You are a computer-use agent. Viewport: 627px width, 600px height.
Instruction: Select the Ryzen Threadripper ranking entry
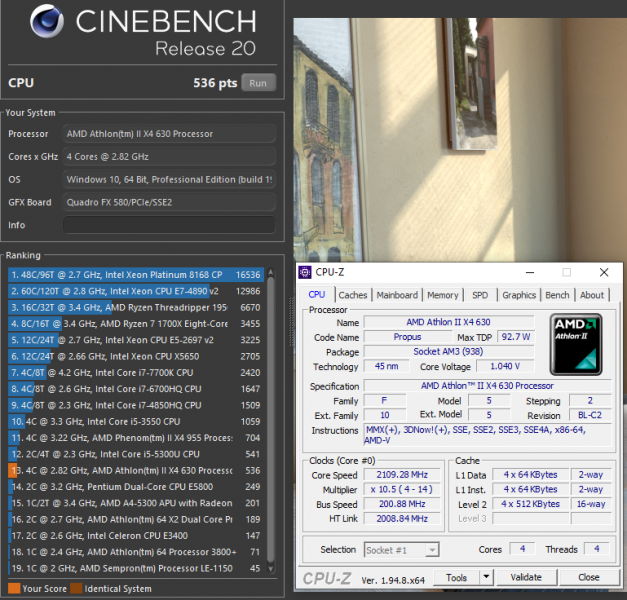point(136,308)
